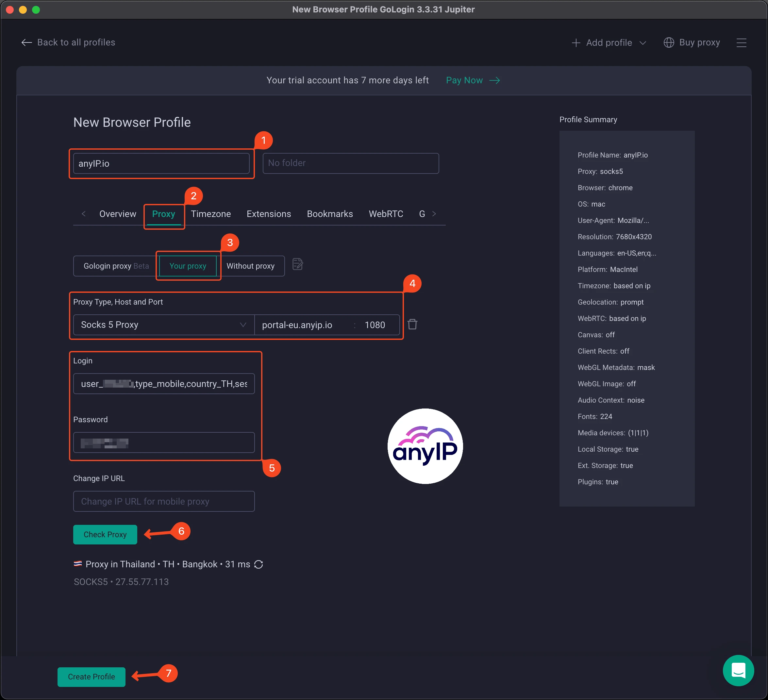Click the Pay Now arrow icon

coord(495,80)
